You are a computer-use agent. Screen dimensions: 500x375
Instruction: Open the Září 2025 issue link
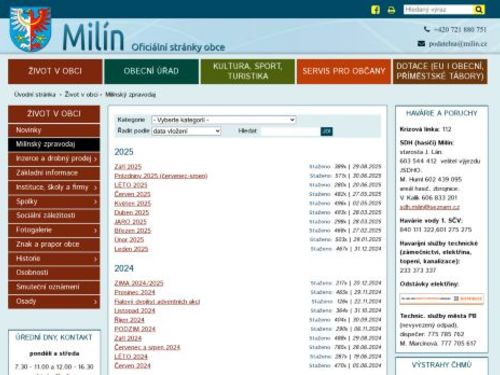[x=128, y=166]
